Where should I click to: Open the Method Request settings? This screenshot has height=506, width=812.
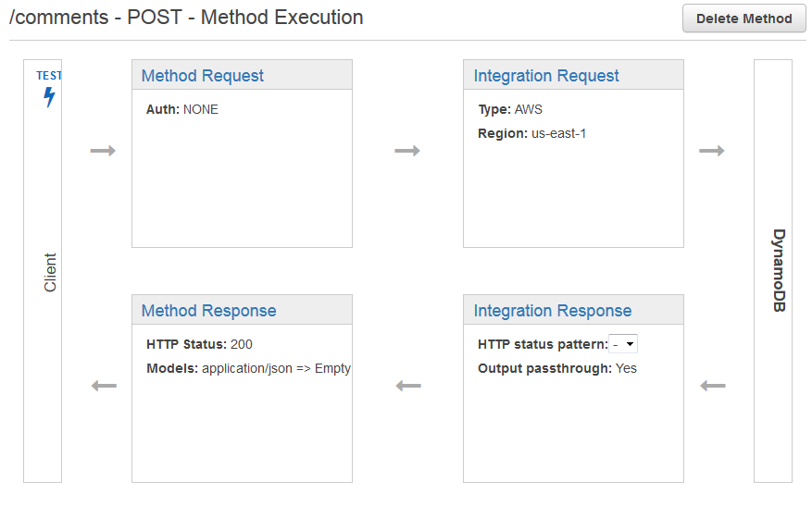point(203,76)
